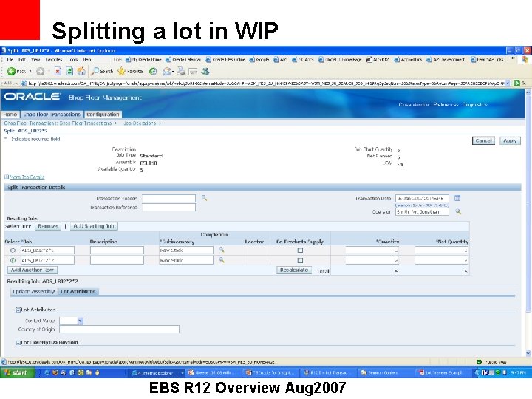Click Google shortcut in the Links bar
The width and height of the screenshot is (532, 399).
tap(259, 60)
